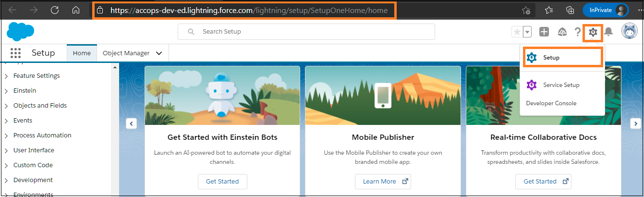Open the favorites list dropdown arrow
The width and height of the screenshot is (644, 197).
[527, 32]
